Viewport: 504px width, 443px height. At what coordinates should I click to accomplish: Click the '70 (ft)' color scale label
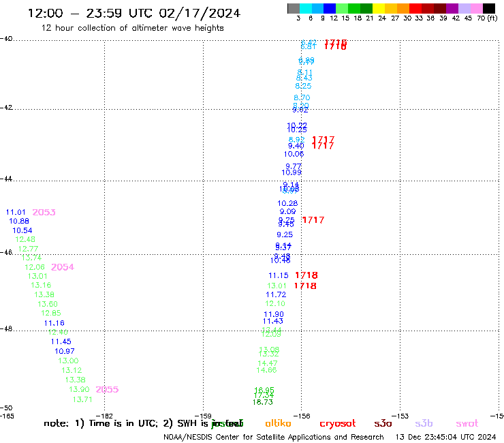click(x=487, y=18)
